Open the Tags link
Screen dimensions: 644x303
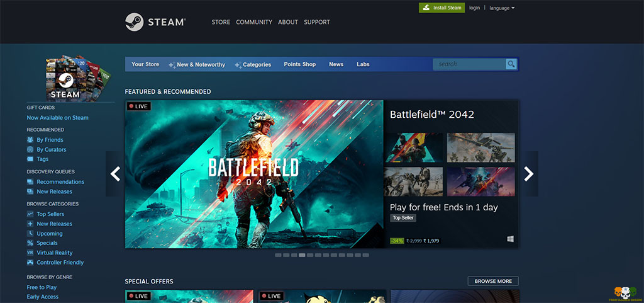(x=42, y=159)
